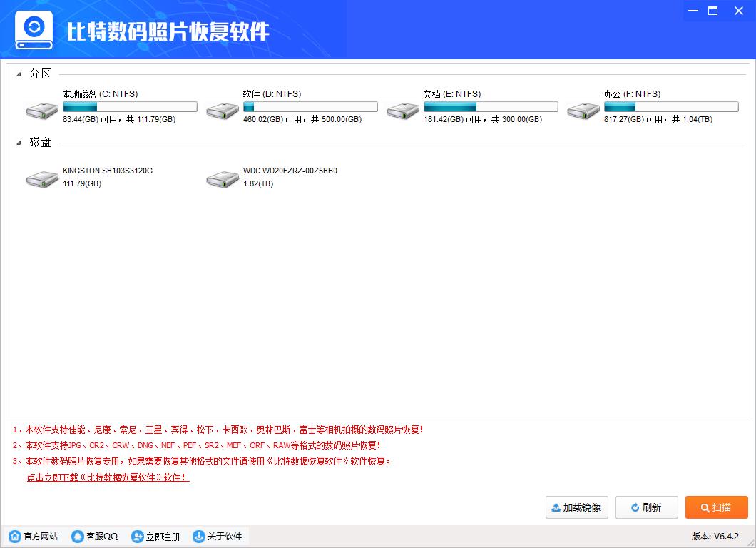Select the KINGSTON SH103S3120G disk icon
This screenshot has width=756, height=548.
[42, 179]
